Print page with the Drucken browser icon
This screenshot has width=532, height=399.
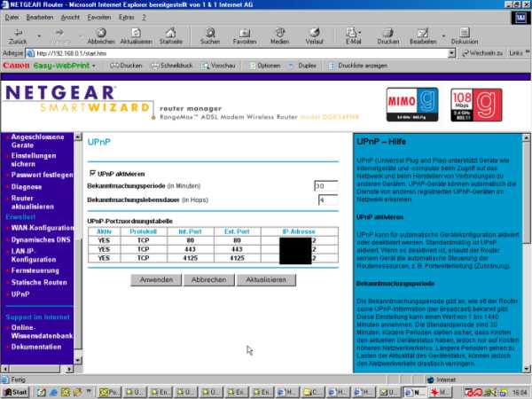[x=388, y=36]
